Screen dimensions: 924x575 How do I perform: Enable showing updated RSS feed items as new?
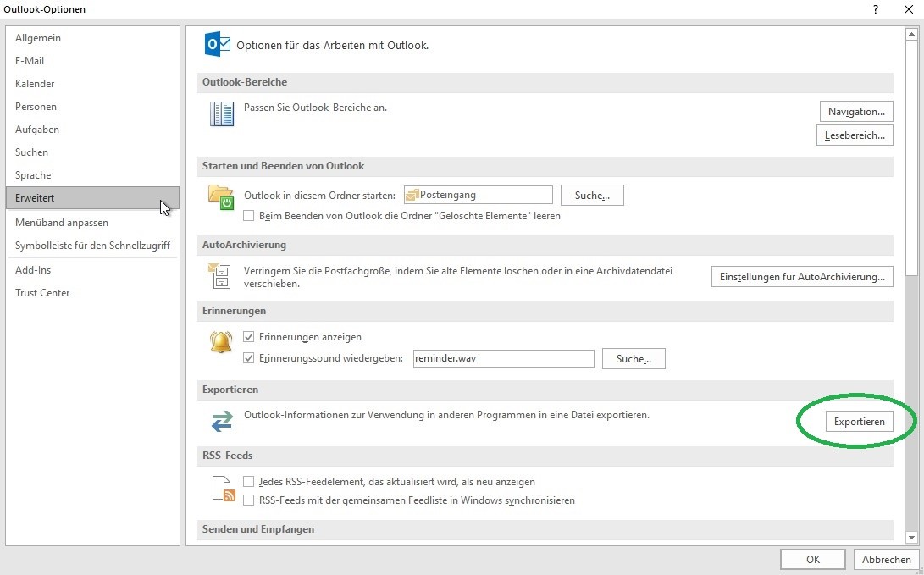click(249, 481)
